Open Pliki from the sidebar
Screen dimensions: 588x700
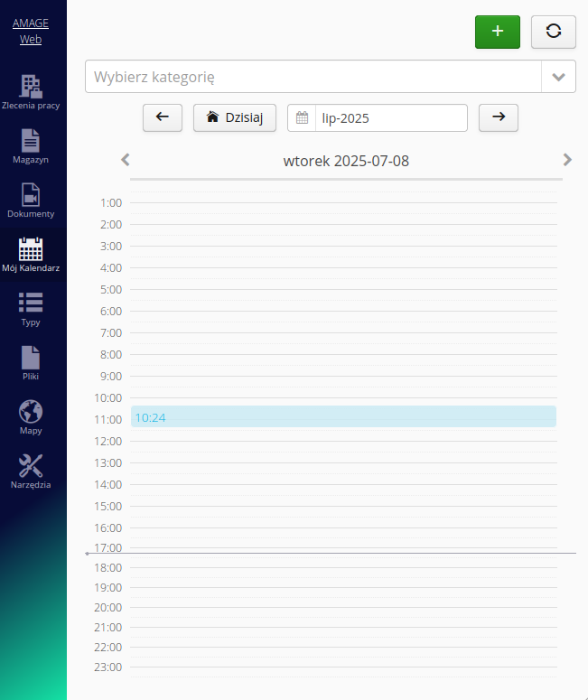(31, 363)
